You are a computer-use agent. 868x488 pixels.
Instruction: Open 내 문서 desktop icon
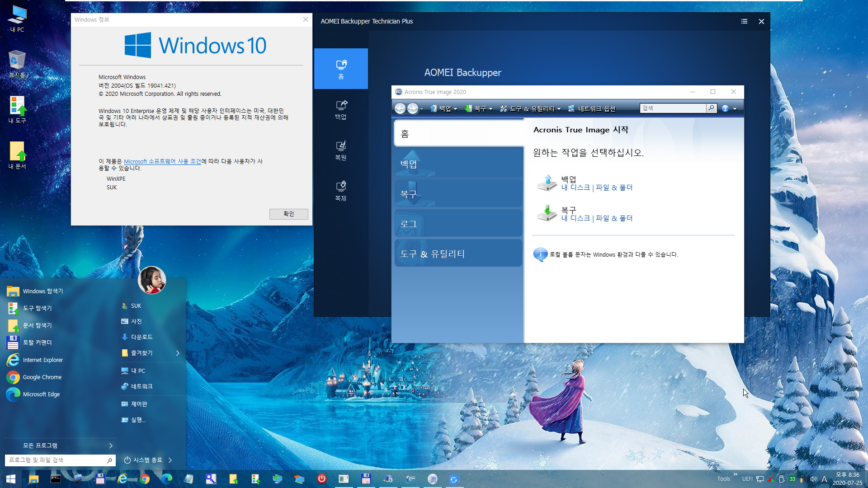pos(17,155)
